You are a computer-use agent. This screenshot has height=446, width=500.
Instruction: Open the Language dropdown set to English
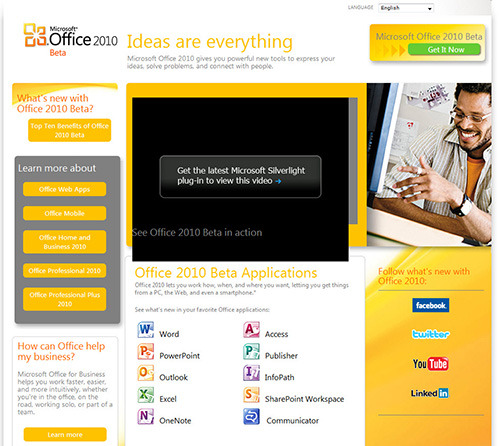coord(406,8)
